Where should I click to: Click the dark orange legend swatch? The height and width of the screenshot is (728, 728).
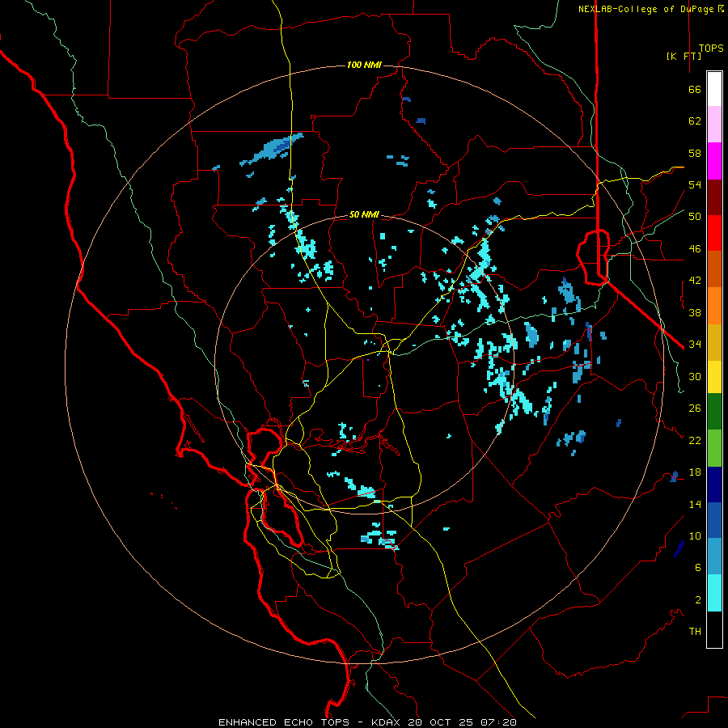[x=714, y=269]
